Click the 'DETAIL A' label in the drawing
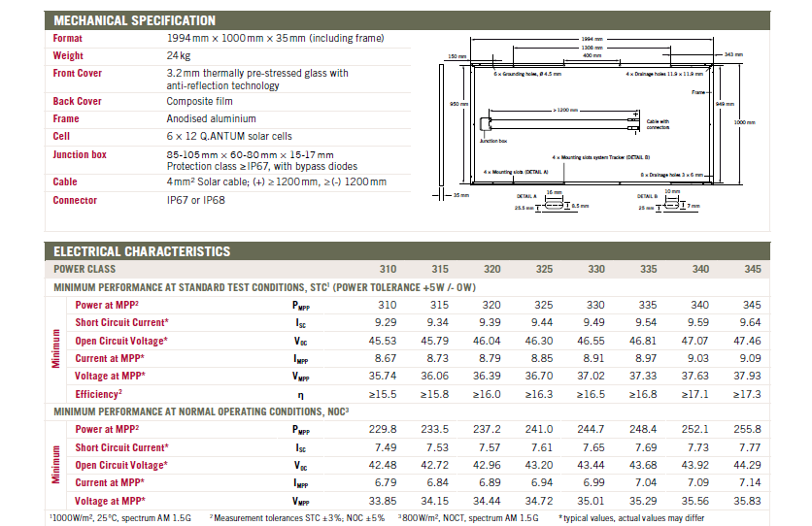812x526 pixels. pyautogui.click(x=526, y=197)
